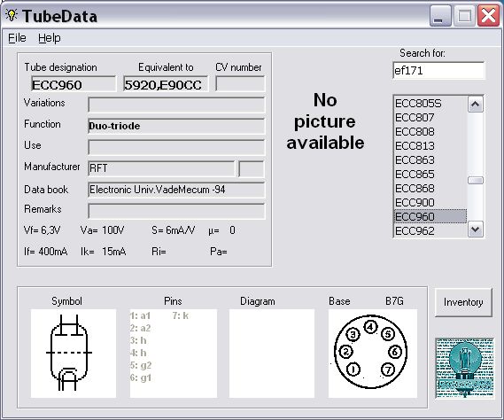504x420 pixels.
Task: Click the down arrow of the tube list
Action: pyautogui.click(x=476, y=229)
